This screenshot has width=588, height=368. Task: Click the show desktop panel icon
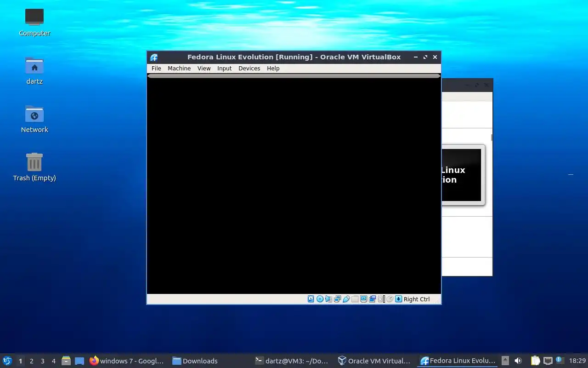tap(79, 361)
